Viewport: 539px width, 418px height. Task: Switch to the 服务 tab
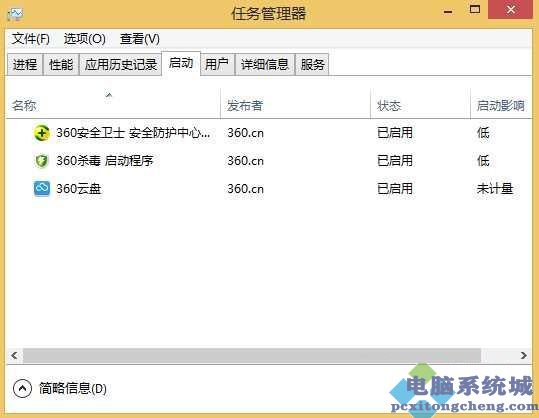(312, 64)
